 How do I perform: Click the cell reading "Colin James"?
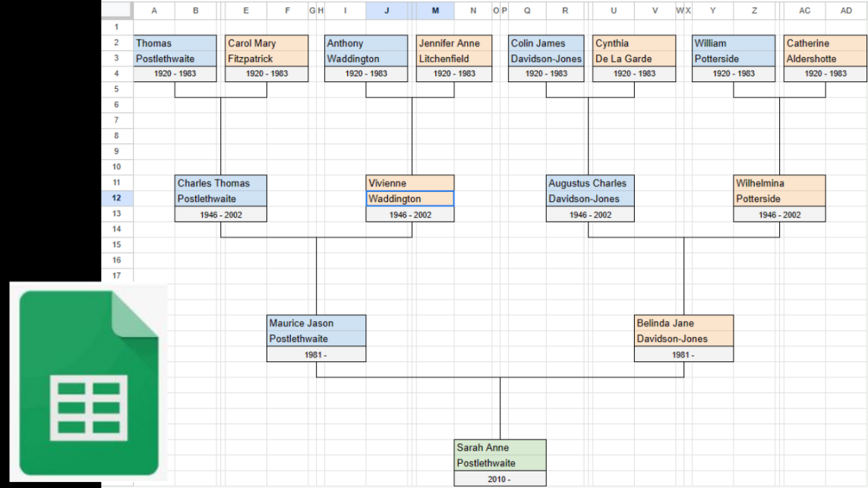coord(546,43)
